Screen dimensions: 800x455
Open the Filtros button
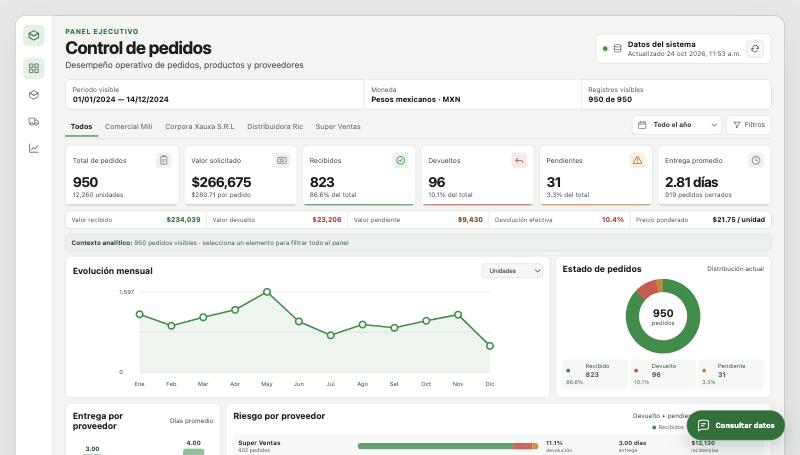(748, 125)
